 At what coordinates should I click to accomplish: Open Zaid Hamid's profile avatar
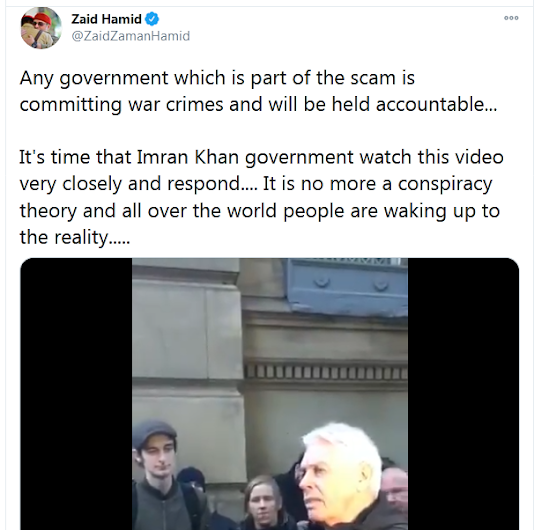(x=41, y=28)
